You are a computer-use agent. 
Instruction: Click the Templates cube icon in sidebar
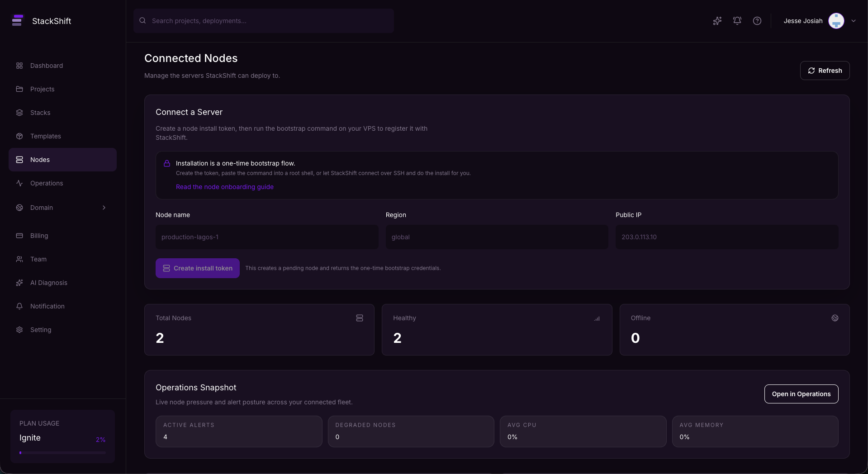tap(19, 136)
